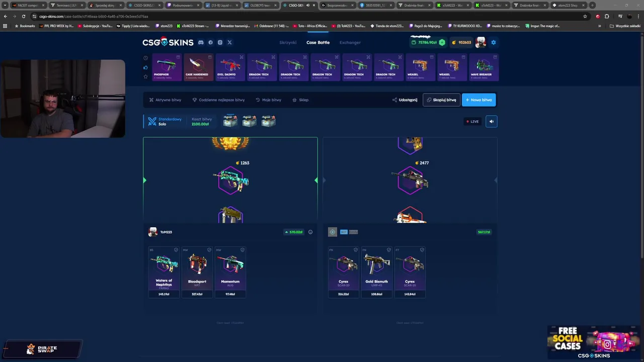Show best drops with the thumbs-up icon

pos(146,67)
